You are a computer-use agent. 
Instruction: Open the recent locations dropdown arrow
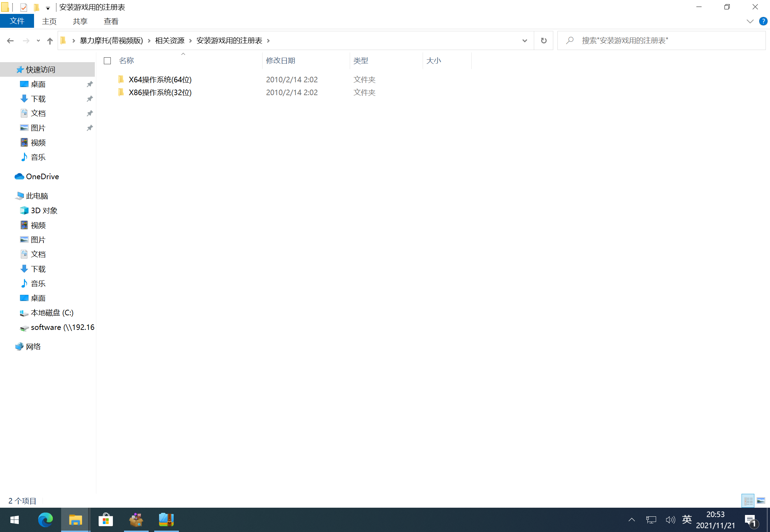point(38,41)
